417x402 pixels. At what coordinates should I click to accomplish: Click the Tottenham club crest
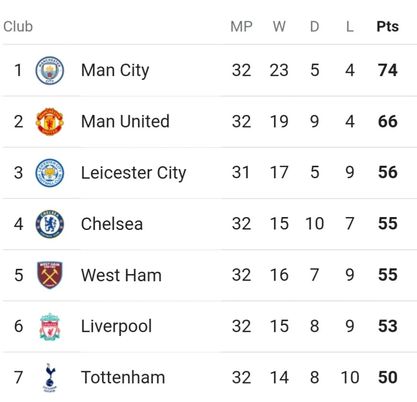(50, 378)
